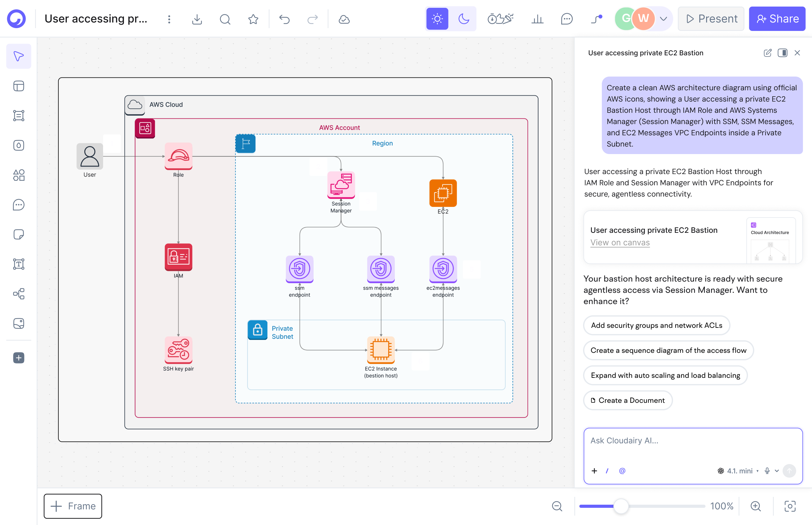Open the three-dot document options menu
Image resolution: width=812 pixels, height=525 pixels.
[x=169, y=19]
